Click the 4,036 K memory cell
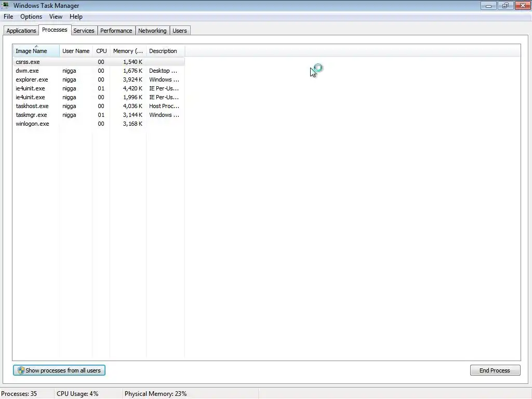This screenshot has height=399, width=532. pyautogui.click(x=132, y=106)
